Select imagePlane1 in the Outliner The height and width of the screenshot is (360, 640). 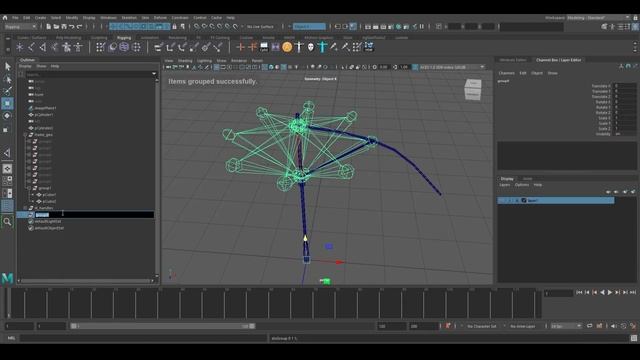click(45, 108)
